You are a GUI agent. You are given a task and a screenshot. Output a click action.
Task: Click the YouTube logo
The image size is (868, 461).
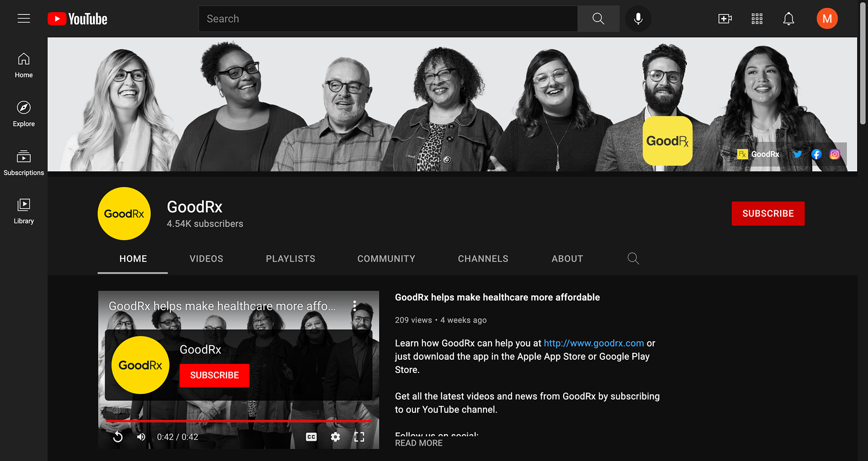(77, 19)
